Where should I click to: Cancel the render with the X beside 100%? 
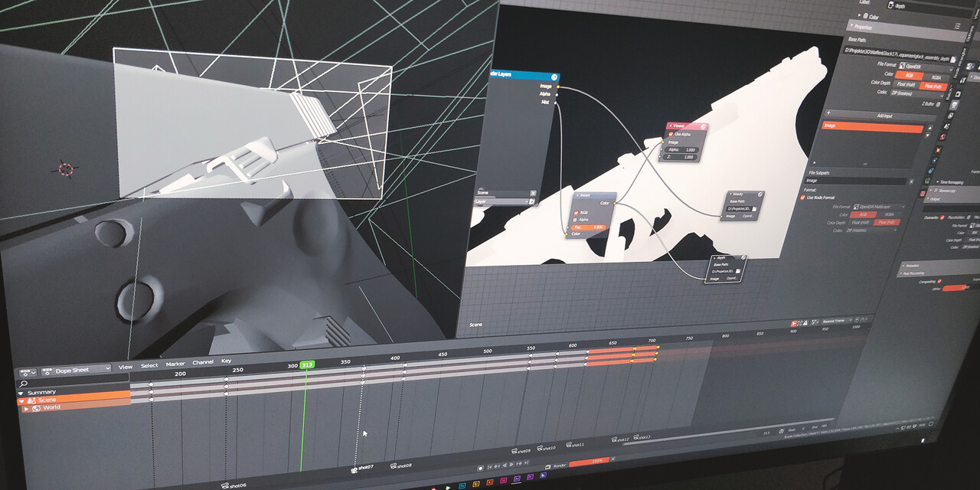612,459
